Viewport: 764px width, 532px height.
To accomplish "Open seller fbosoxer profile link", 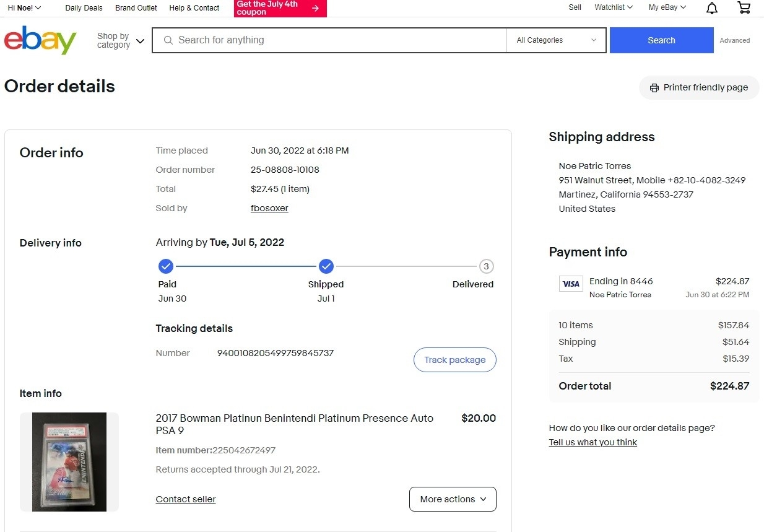I will [x=269, y=208].
